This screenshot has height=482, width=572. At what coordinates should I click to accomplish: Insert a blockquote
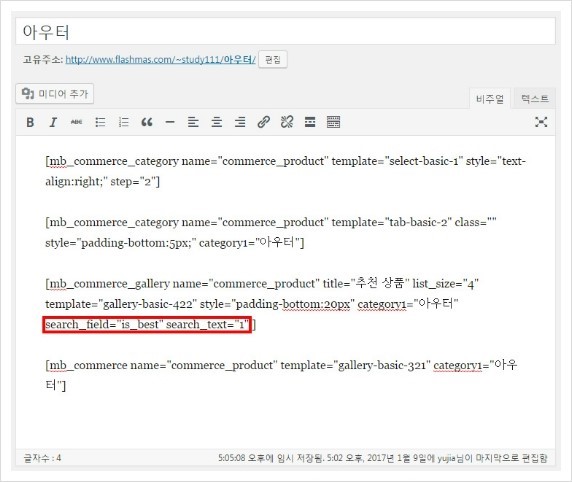coord(147,122)
